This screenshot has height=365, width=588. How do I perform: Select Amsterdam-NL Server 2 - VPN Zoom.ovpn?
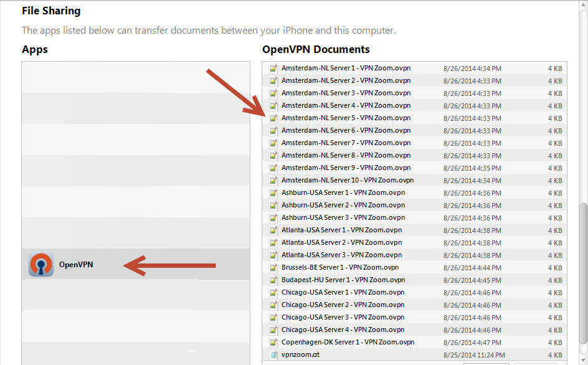346,80
